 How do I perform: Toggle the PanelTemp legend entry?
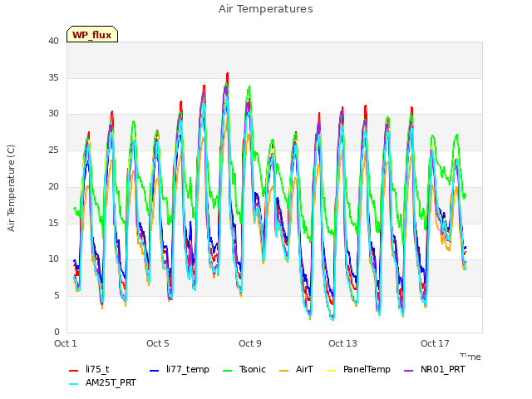tap(358, 369)
